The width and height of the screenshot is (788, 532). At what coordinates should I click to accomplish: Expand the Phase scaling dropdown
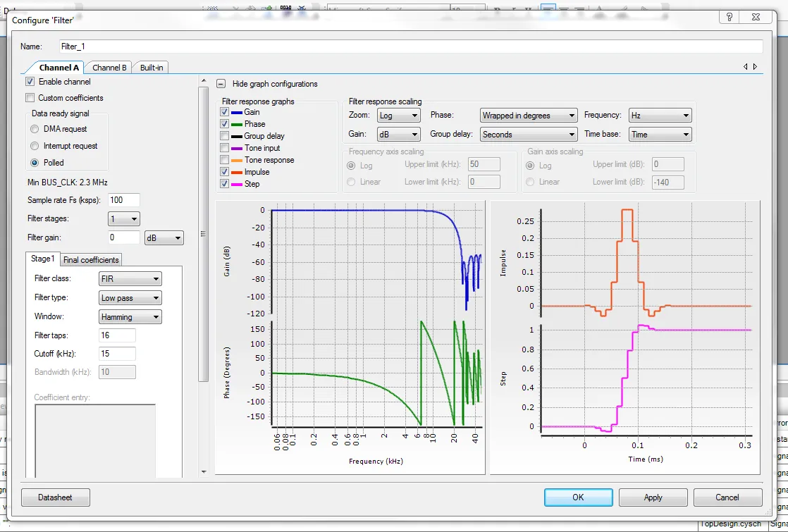529,116
